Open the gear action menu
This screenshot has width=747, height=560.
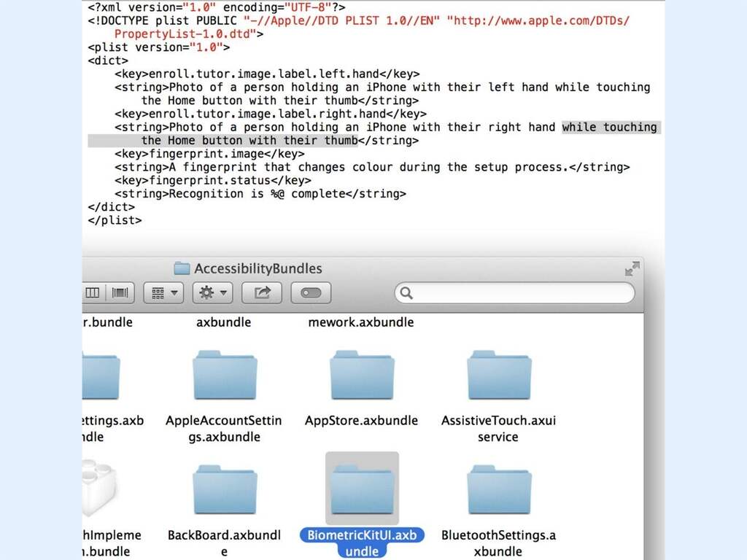pyautogui.click(x=212, y=292)
